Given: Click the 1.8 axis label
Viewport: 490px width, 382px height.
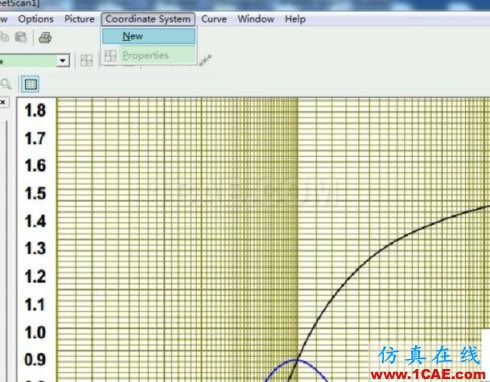Looking at the screenshot, I should point(35,110).
